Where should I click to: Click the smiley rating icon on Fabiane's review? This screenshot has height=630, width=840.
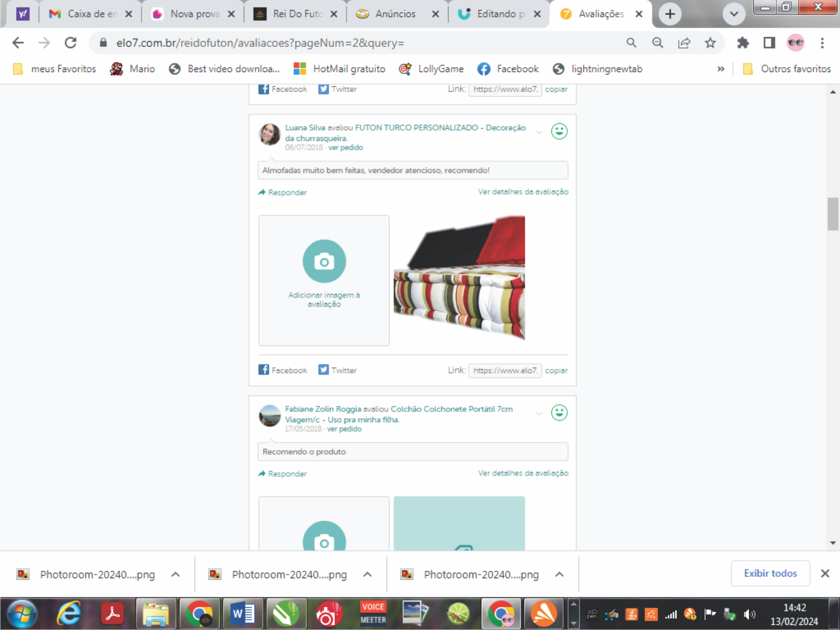559,413
